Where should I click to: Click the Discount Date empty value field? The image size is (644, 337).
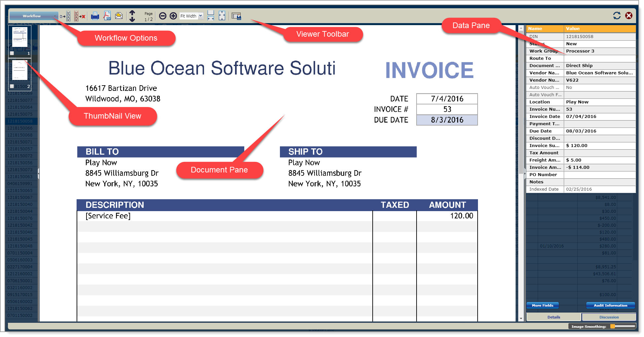pos(600,138)
